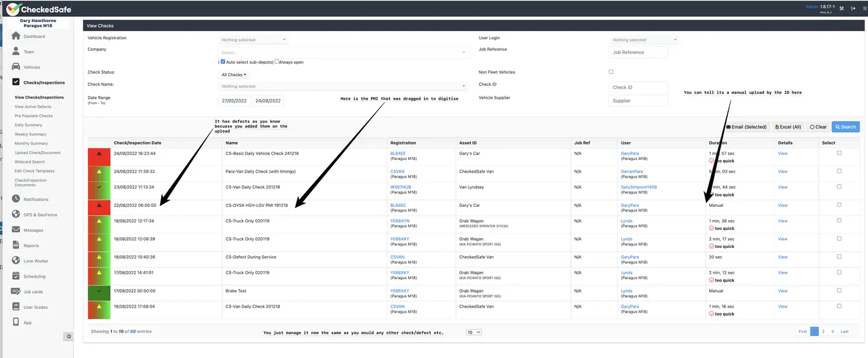Check the Non Fleet Vehicles box
The width and height of the screenshot is (868, 358).
click(611, 71)
